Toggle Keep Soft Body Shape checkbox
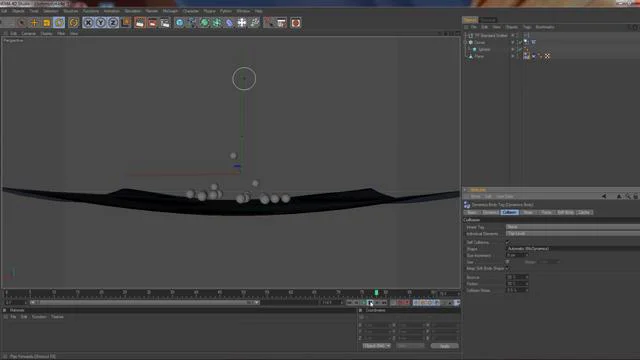 (507, 269)
